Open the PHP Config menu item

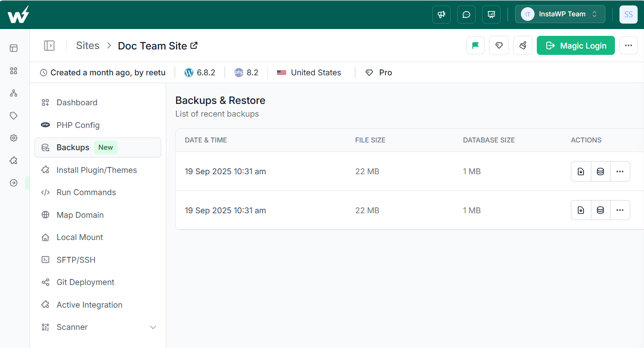pos(78,125)
